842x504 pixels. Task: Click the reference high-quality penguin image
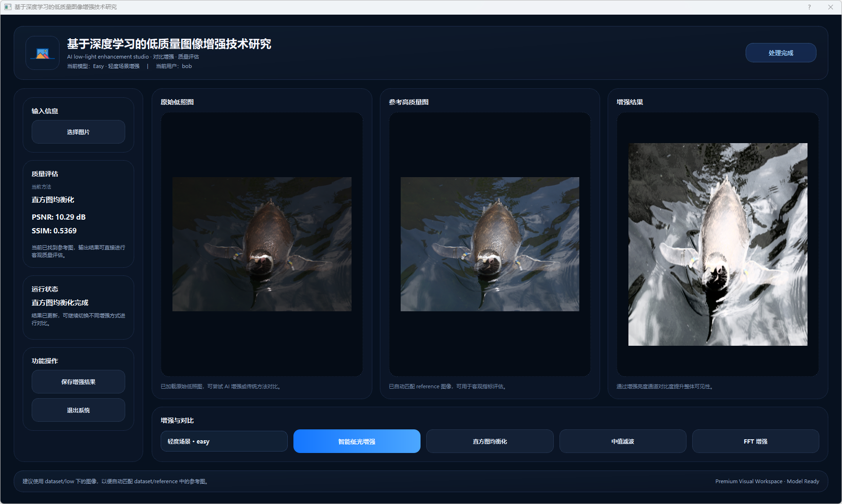tap(490, 244)
